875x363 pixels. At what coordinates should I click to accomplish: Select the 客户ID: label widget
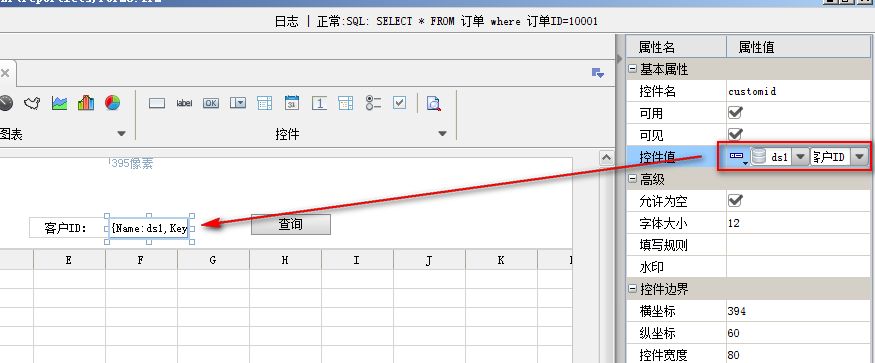(66, 228)
